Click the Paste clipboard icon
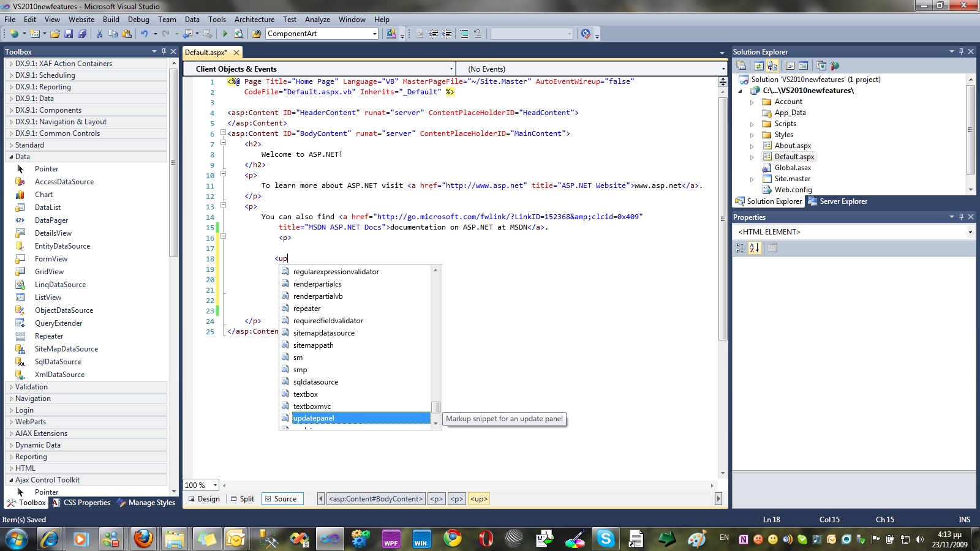Image resolution: width=980 pixels, height=551 pixels. click(127, 34)
